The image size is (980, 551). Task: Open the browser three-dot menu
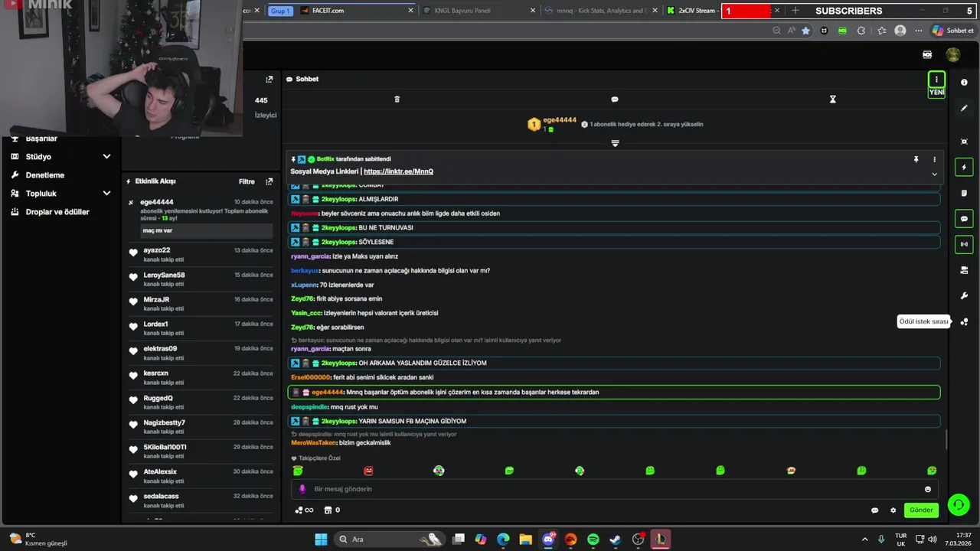(x=918, y=31)
